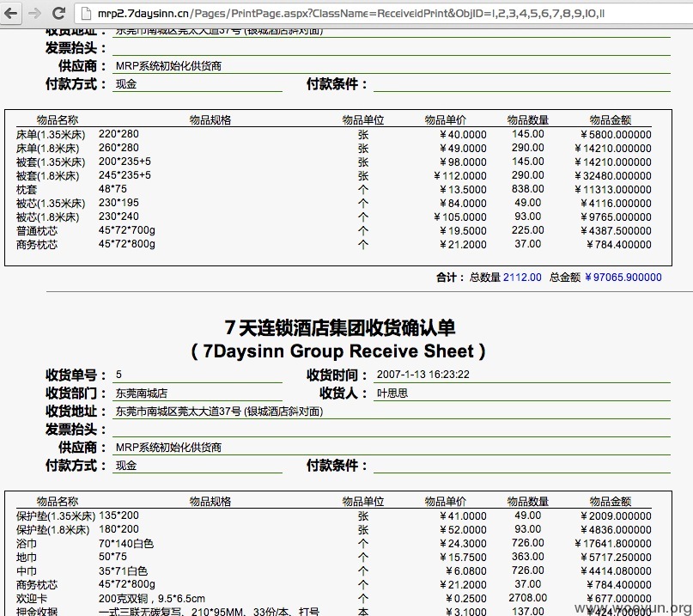Select unit price ￥40.0000
This screenshot has height=616, width=693.
(x=463, y=134)
